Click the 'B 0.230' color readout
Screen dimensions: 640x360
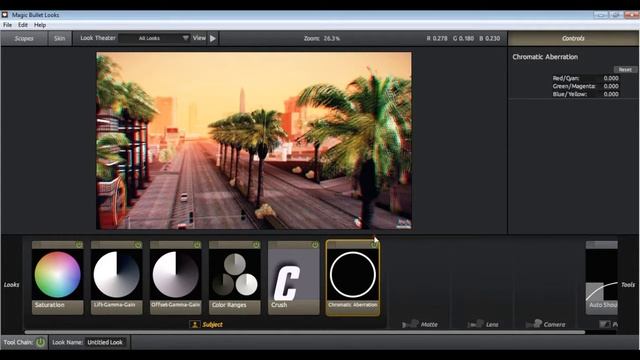489,38
